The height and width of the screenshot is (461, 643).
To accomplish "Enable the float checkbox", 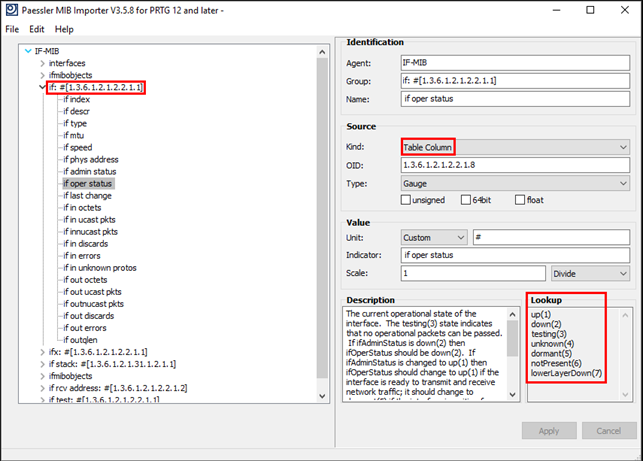I will tap(520, 200).
